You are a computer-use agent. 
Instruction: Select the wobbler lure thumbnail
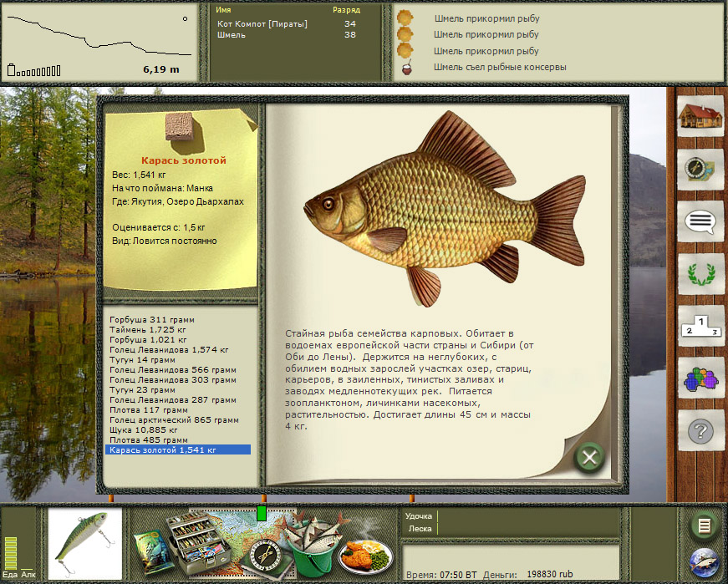(85, 543)
